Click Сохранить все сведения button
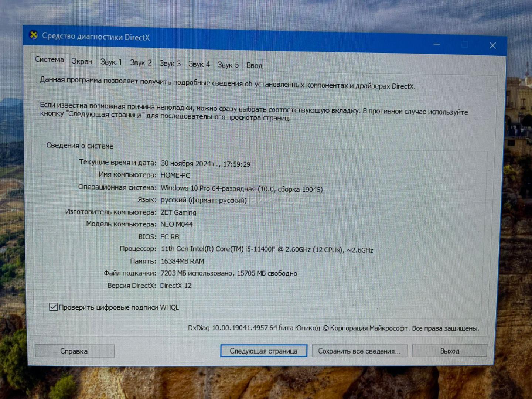Screen dimensions: 532x399 coord(359,351)
